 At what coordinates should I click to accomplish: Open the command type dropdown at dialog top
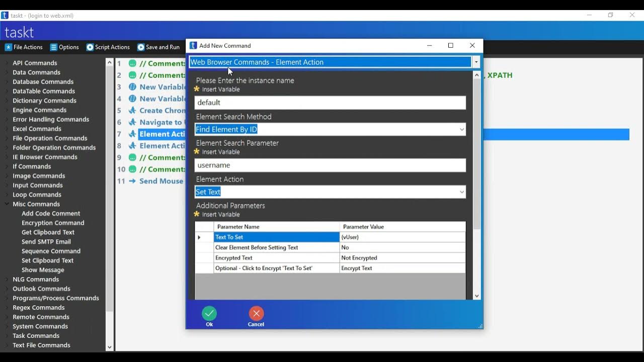click(476, 62)
